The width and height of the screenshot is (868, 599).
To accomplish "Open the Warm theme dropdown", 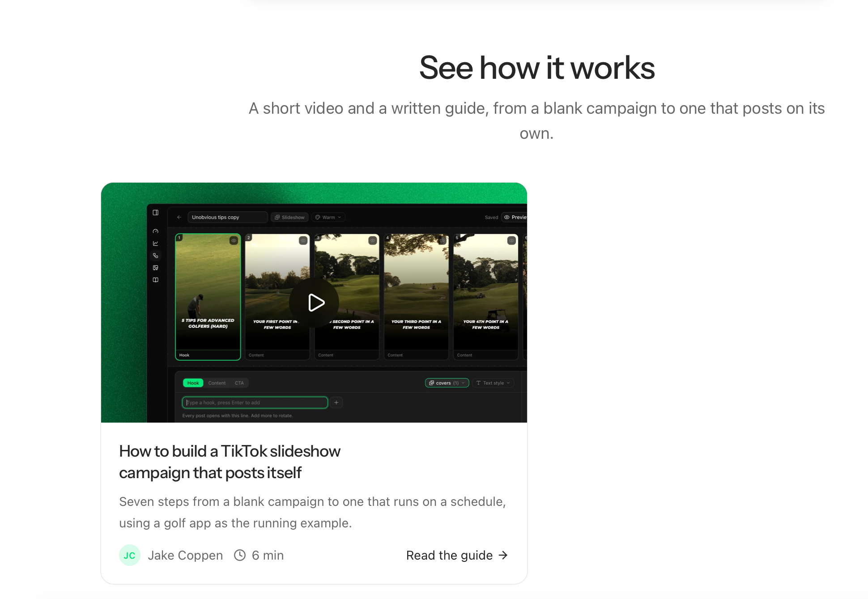I will point(328,217).
